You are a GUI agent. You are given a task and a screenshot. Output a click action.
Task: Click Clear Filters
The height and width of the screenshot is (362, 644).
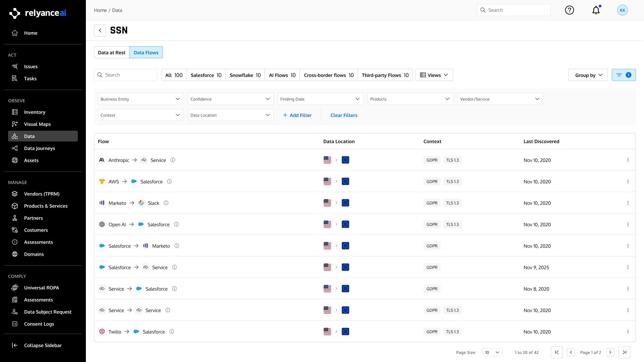click(344, 115)
